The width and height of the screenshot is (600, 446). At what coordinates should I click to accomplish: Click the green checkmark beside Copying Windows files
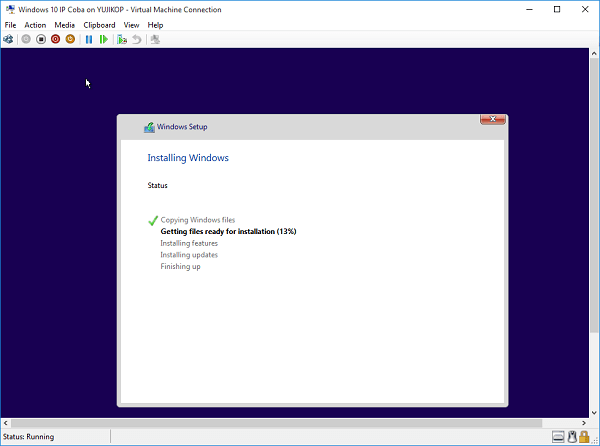click(x=153, y=221)
